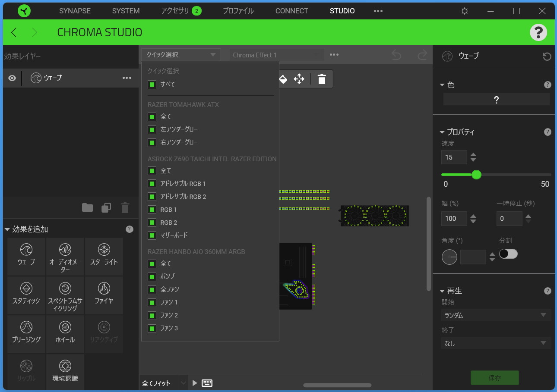Play the effect preview

point(195,383)
